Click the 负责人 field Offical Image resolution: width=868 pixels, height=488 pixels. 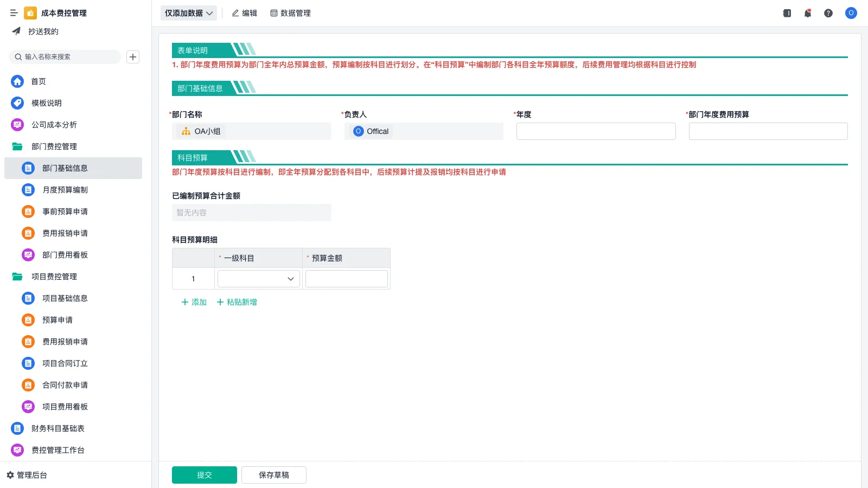point(424,131)
